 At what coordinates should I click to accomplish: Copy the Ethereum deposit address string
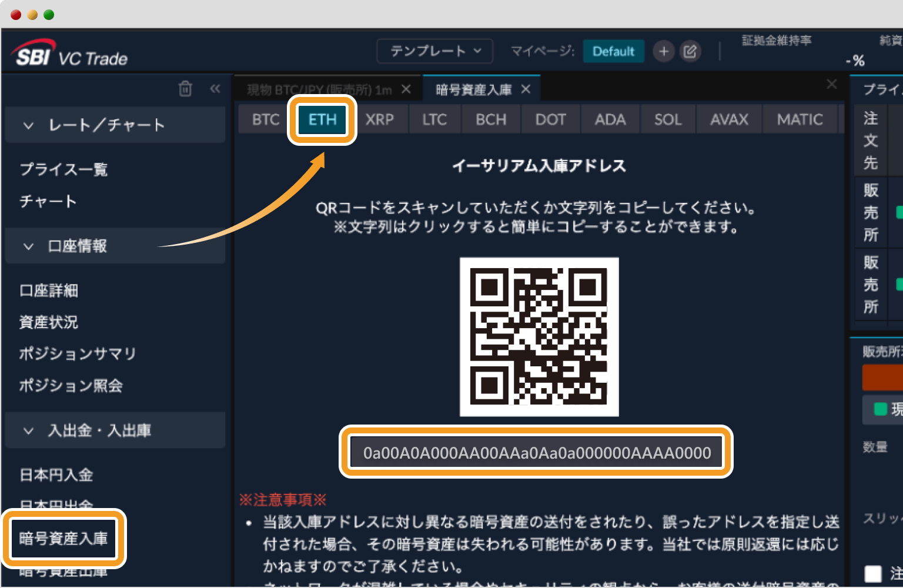(x=537, y=452)
